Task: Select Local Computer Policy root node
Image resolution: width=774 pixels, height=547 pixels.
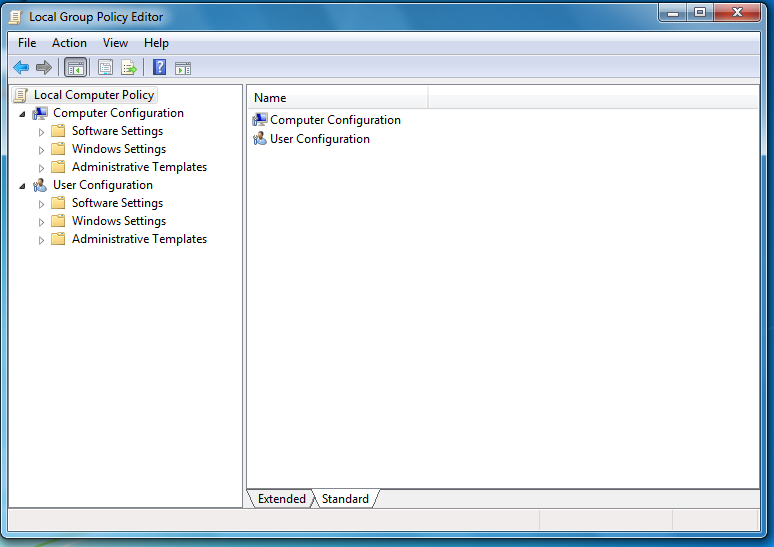Action: 94,95
